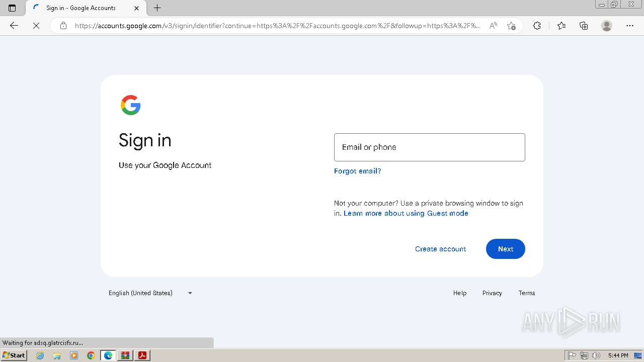Image resolution: width=644 pixels, height=362 pixels.
Task: Open the Help footer link
Action: click(460, 293)
